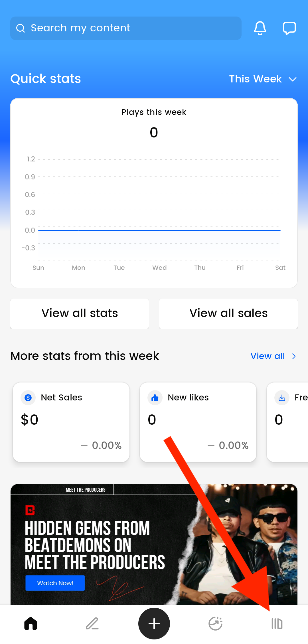Open the library icon in bottom bar
The width and height of the screenshot is (308, 644).
[x=277, y=624]
